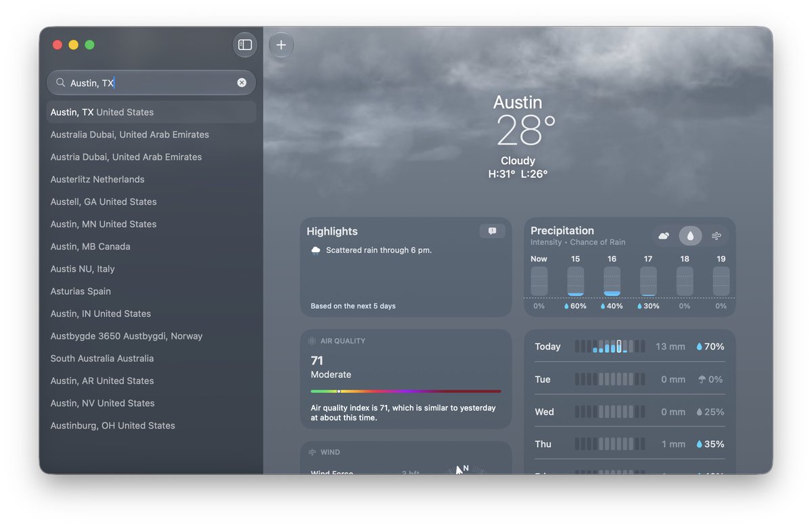This screenshot has height=526, width=812.
Task: Select hour 18 precipitation bar
Action: [685, 281]
